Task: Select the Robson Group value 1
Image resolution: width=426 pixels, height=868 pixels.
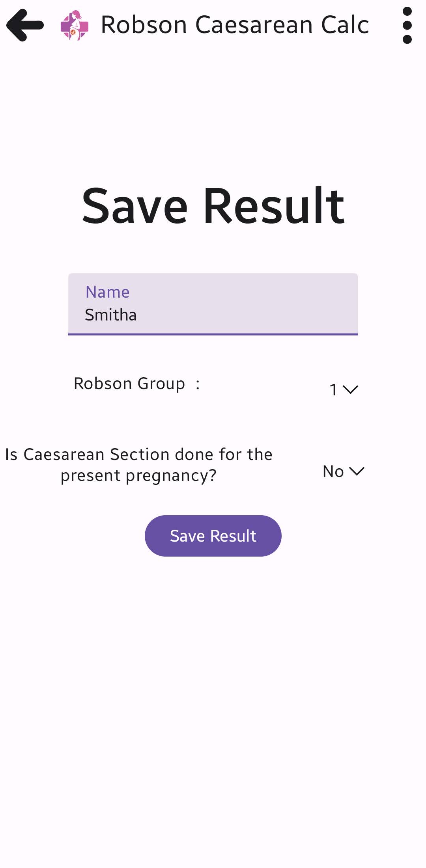Action: click(333, 390)
